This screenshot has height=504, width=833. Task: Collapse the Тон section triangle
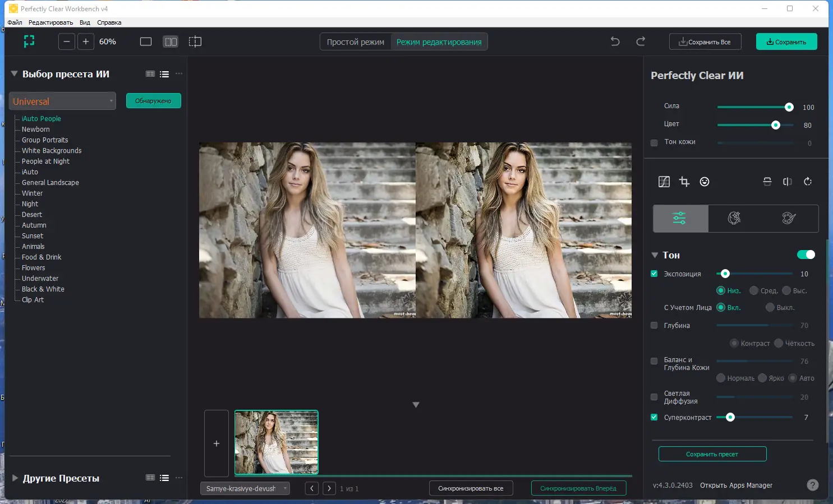click(655, 255)
